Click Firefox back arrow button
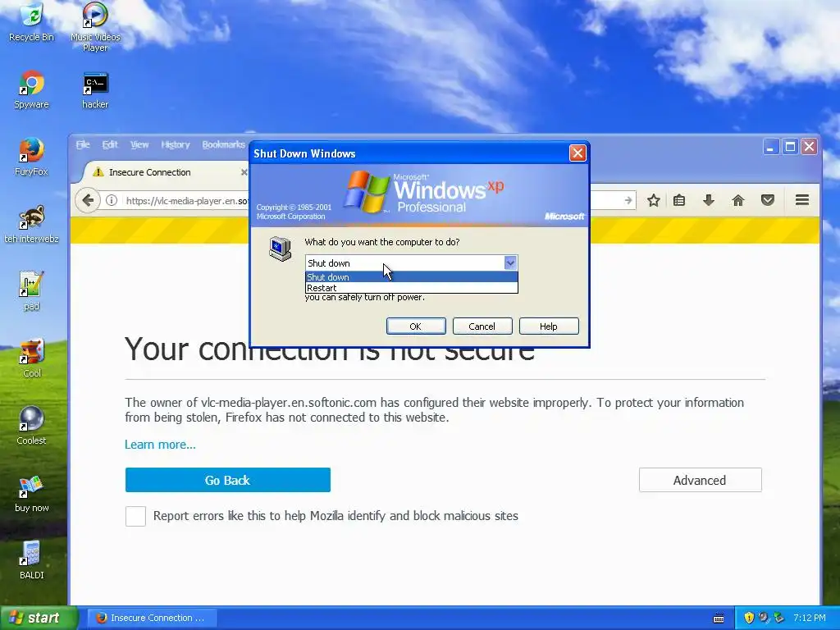 pos(87,200)
